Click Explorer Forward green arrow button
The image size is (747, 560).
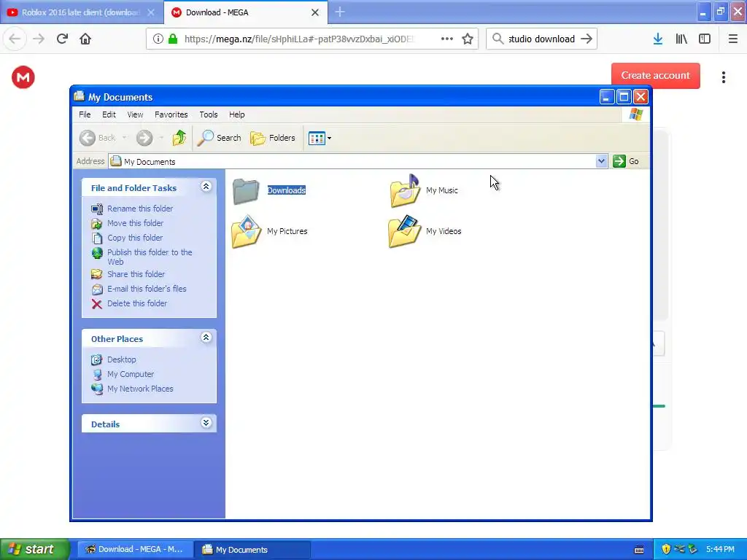[144, 138]
